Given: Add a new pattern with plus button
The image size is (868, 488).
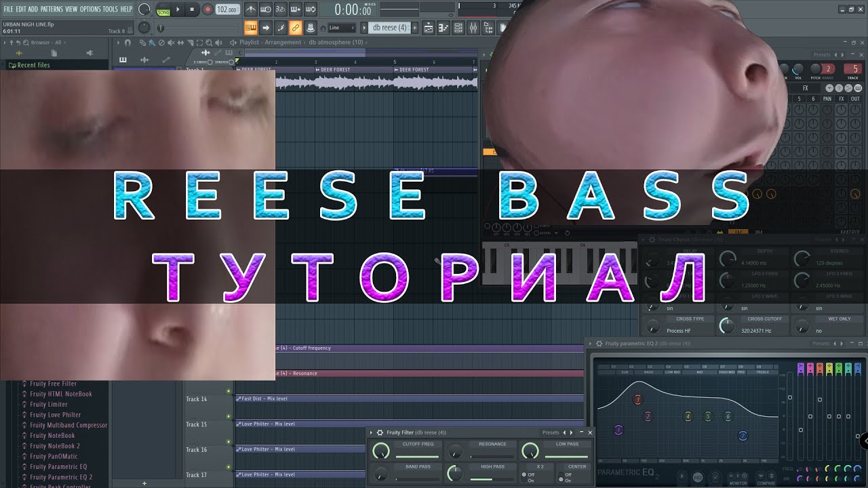Looking at the screenshot, I should tap(414, 28).
